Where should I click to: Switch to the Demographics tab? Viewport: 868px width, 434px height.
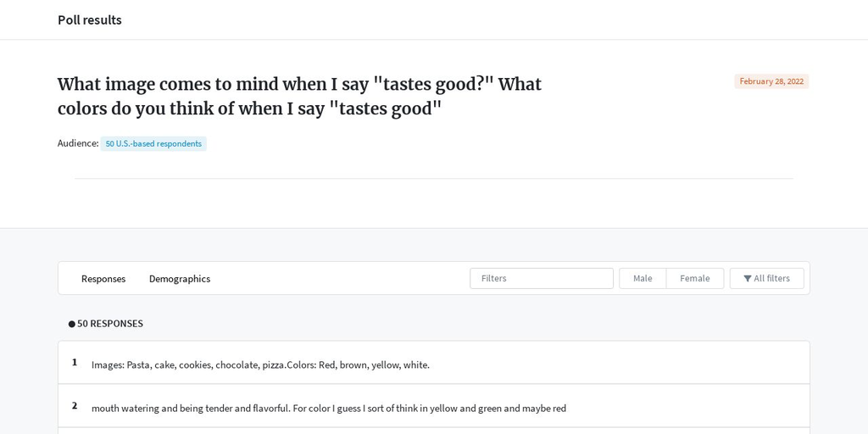point(180,279)
